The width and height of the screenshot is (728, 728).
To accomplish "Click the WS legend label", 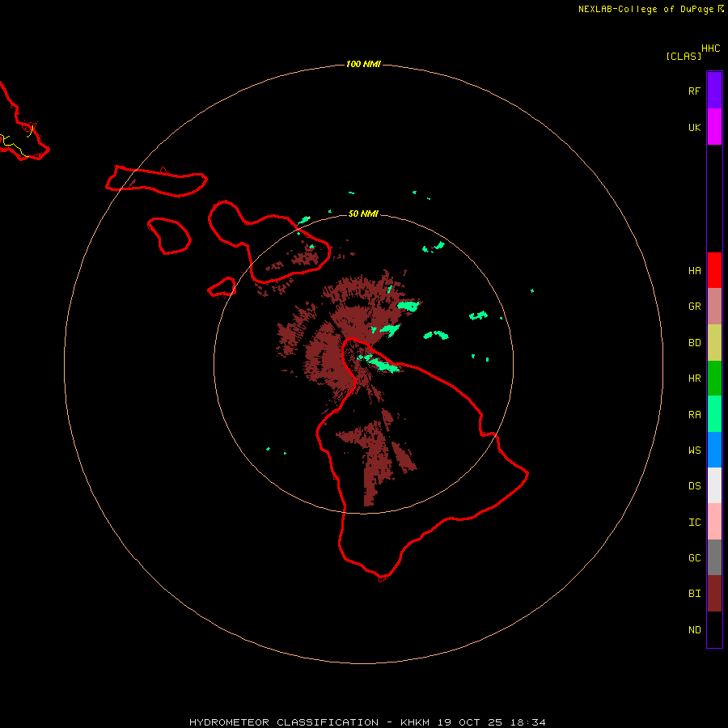I will (x=694, y=450).
